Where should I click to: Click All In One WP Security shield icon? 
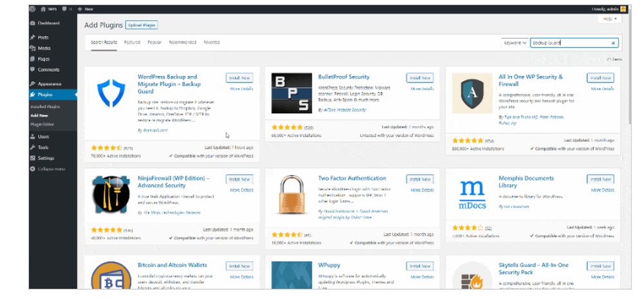tap(472, 93)
